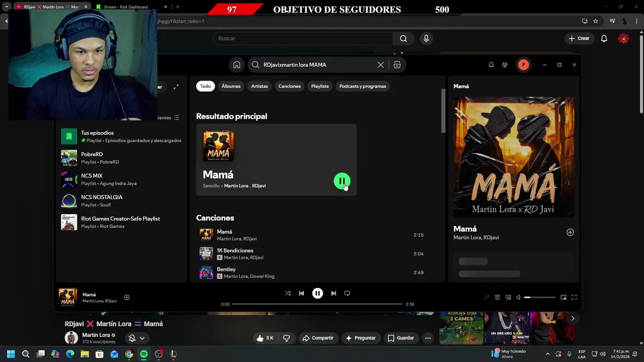Seek within the Spotify song progress bar
644x362 pixels.
click(317, 304)
